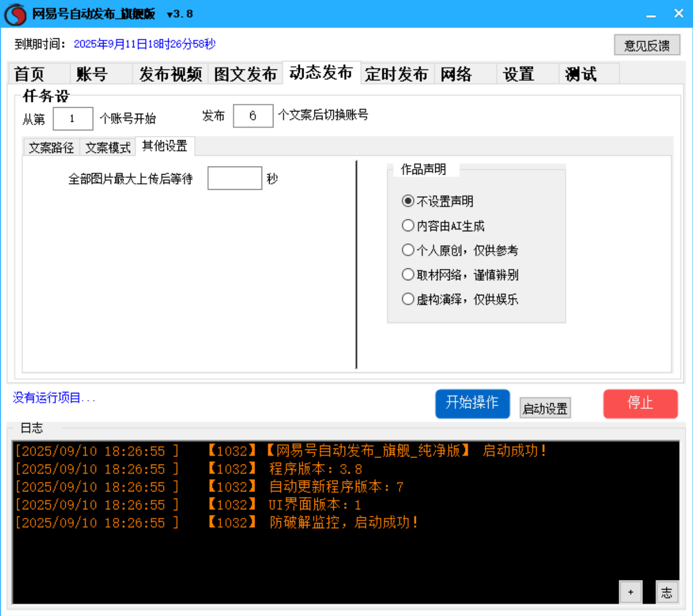Switch to the 定时发布 tab
Screen dimensions: 693x616
point(397,73)
